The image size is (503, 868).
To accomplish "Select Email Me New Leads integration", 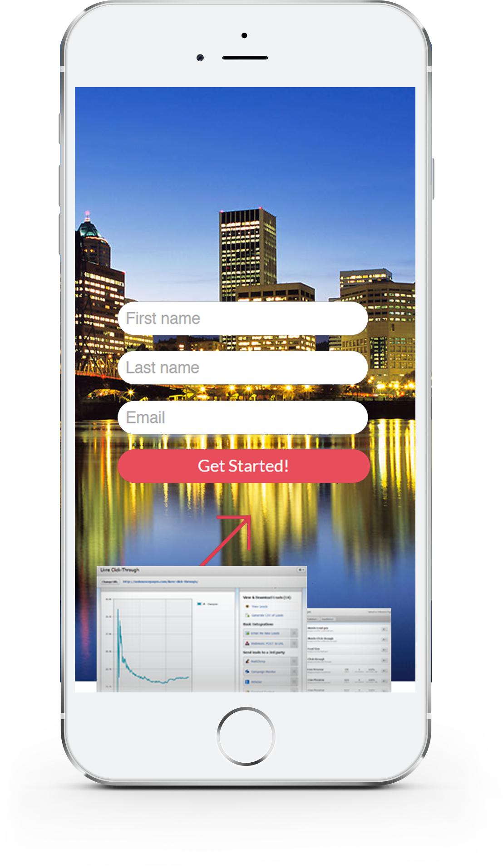I will [x=266, y=633].
